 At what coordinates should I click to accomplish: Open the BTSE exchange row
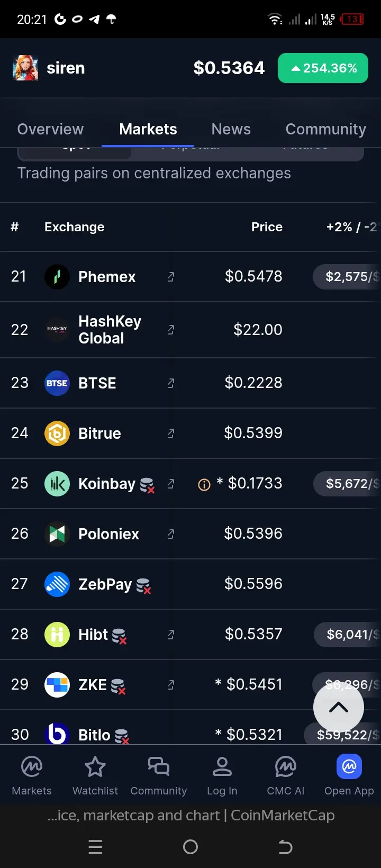point(97,383)
